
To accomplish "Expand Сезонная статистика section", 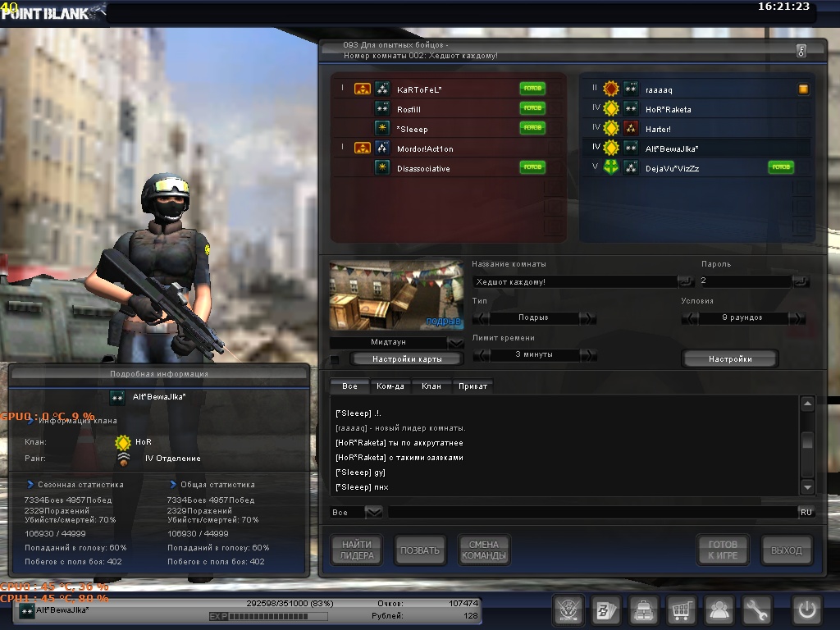I will click(30, 484).
